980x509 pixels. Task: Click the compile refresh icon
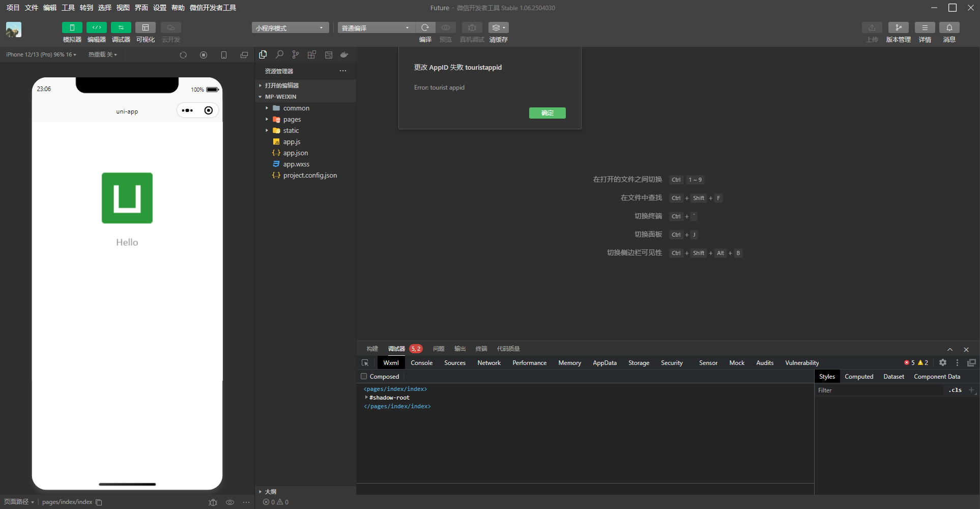tap(425, 27)
